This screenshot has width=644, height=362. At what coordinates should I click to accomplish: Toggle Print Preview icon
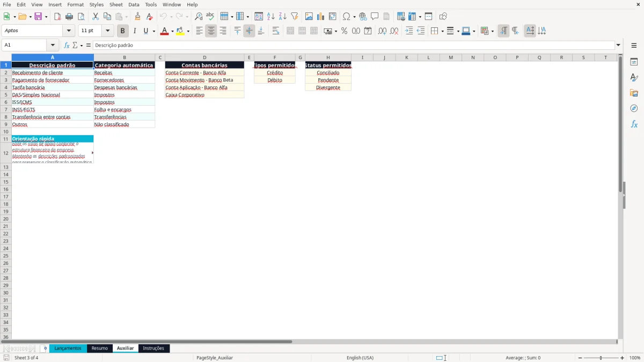[x=81, y=17]
